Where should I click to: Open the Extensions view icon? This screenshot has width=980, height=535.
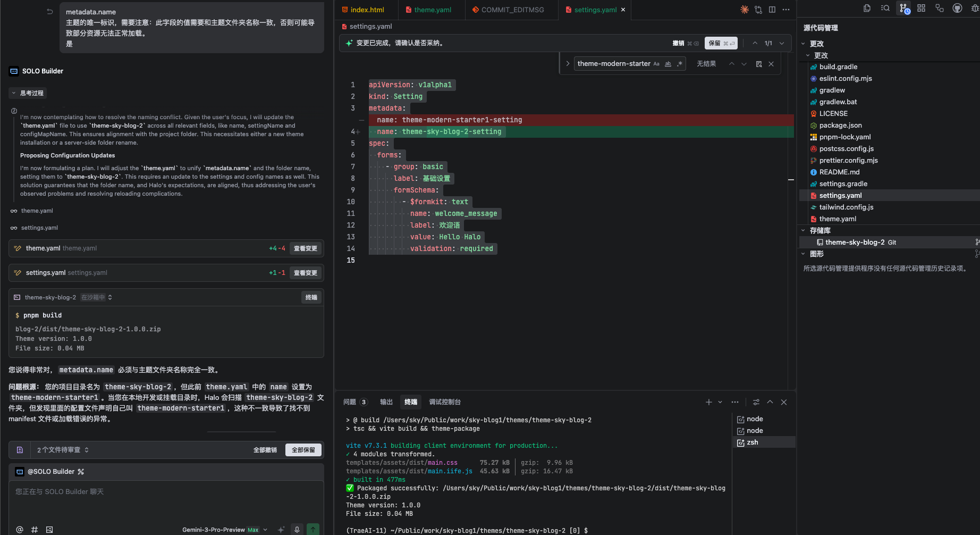tap(922, 9)
